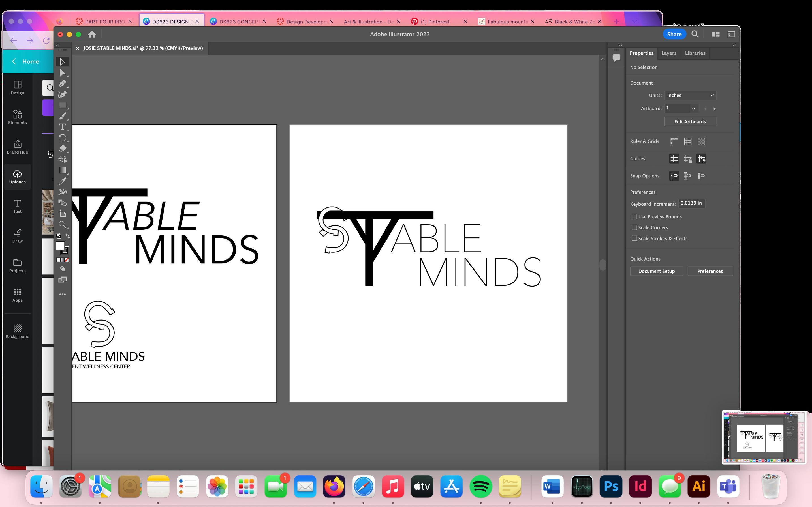Image resolution: width=812 pixels, height=507 pixels.
Task: Check the Scale Corners option
Action: pos(634,227)
